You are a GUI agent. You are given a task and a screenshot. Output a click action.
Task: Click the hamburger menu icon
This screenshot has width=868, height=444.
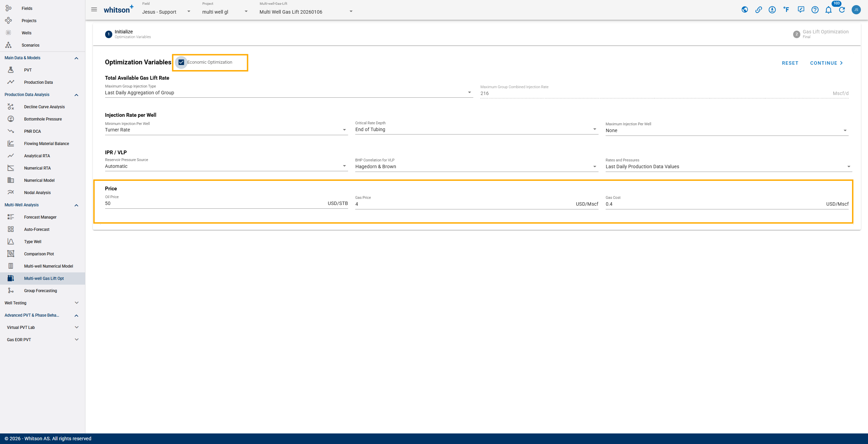coord(94,10)
